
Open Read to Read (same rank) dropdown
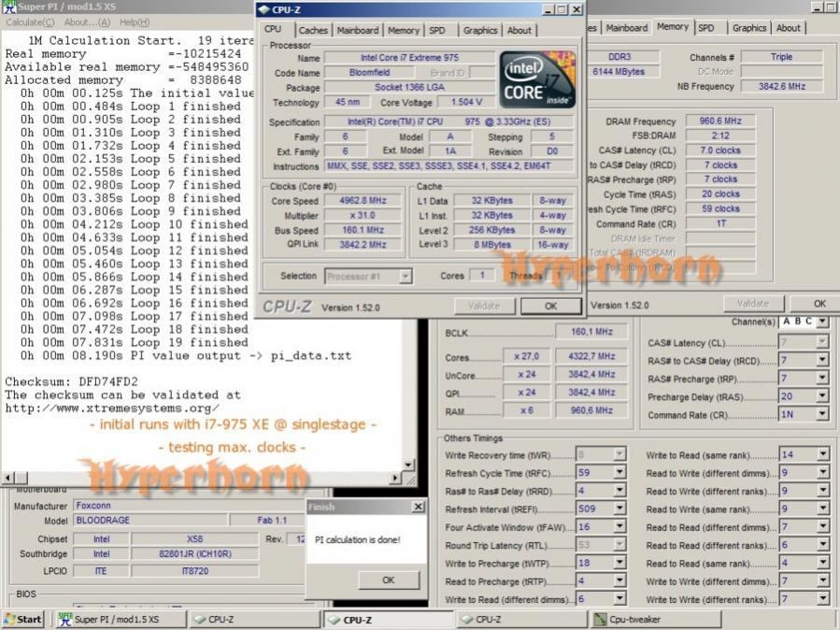coord(823,563)
